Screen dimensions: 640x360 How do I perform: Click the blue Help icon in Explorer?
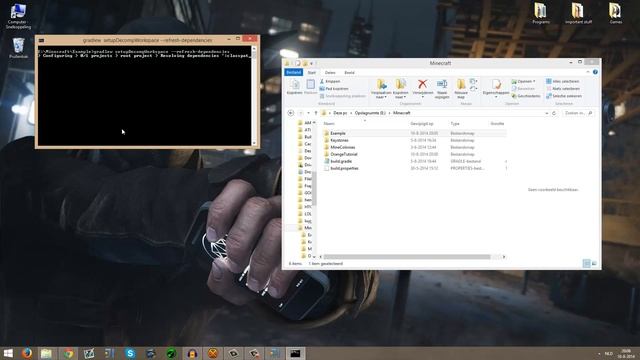(x=595, y=72)
